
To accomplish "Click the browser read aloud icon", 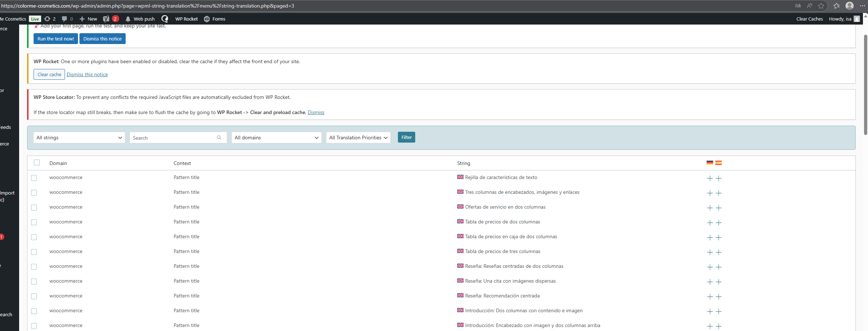I will tap(810, 6).
